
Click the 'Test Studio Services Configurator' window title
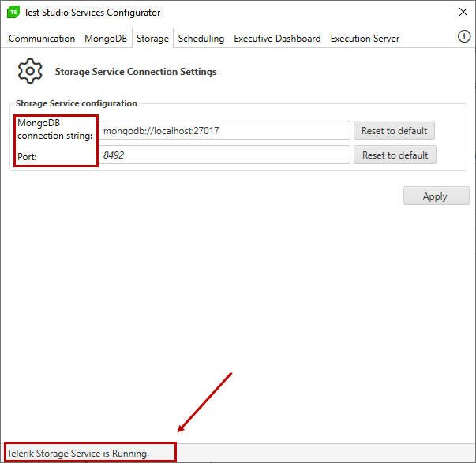click(92, 13)
